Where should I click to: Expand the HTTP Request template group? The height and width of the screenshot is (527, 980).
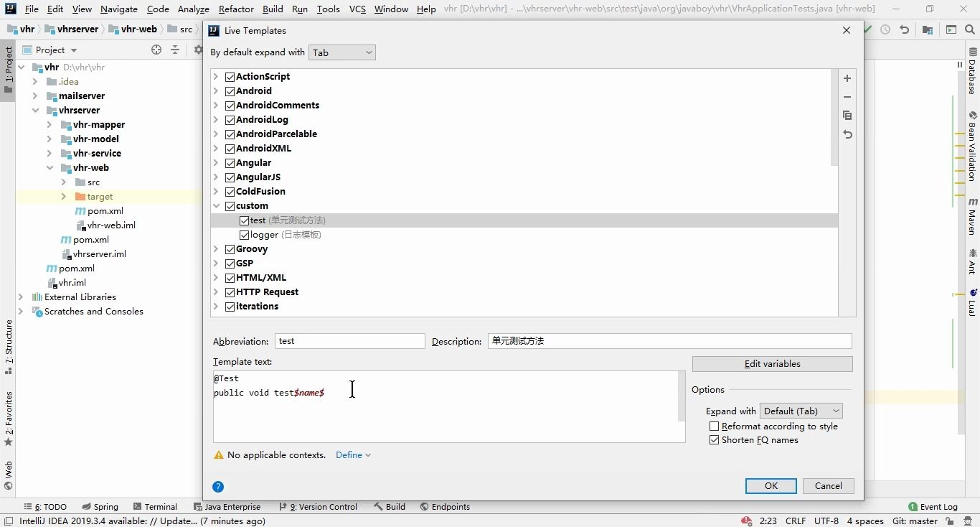click(x=216, y=292)
